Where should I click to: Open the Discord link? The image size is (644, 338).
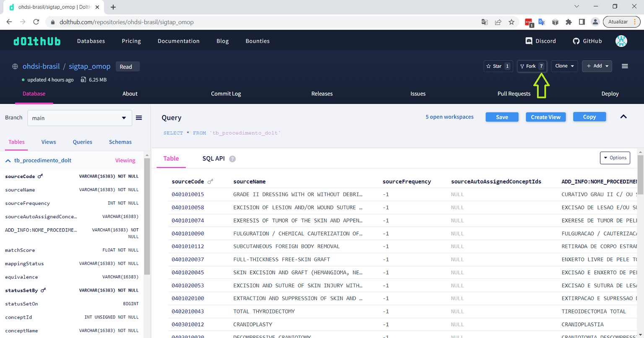541,41
